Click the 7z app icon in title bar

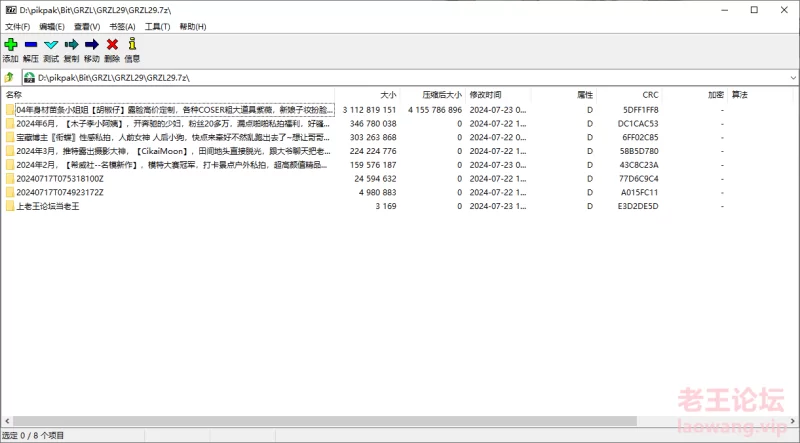coord(11,10)
